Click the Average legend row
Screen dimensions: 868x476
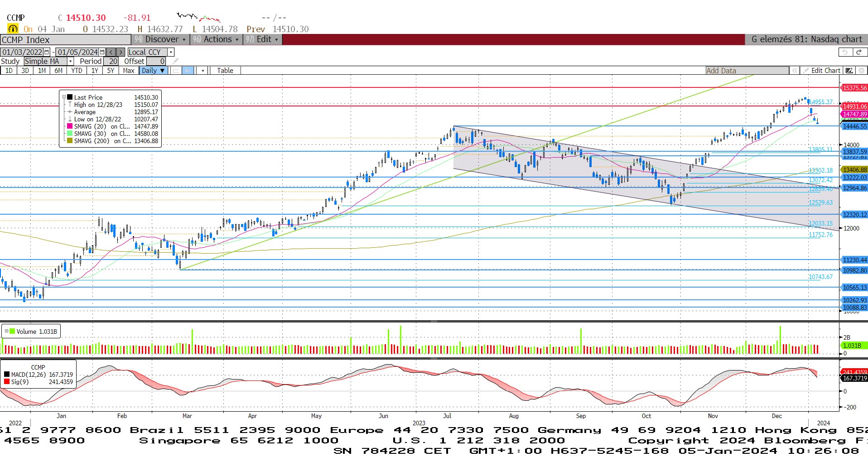[x=113, y=111]
